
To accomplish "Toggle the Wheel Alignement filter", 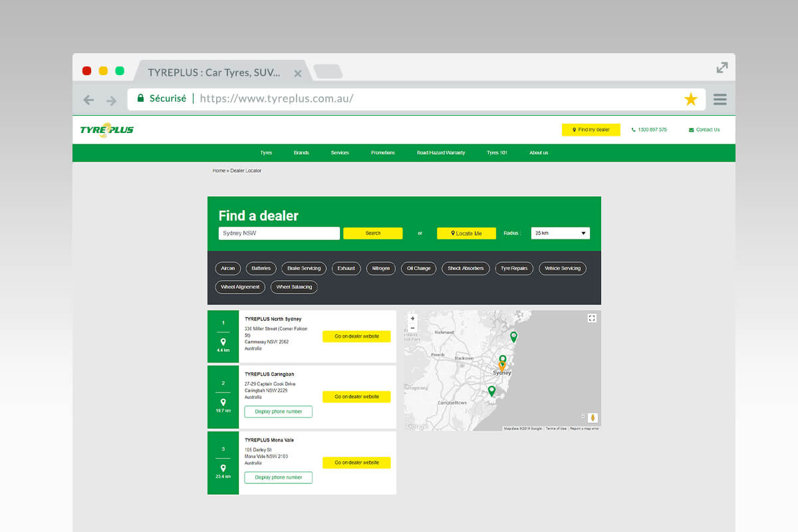I will pos(241,287).
